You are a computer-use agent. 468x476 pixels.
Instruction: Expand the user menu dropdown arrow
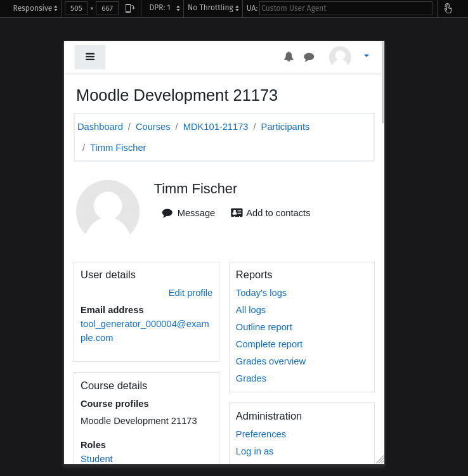(x=367, y=56)
